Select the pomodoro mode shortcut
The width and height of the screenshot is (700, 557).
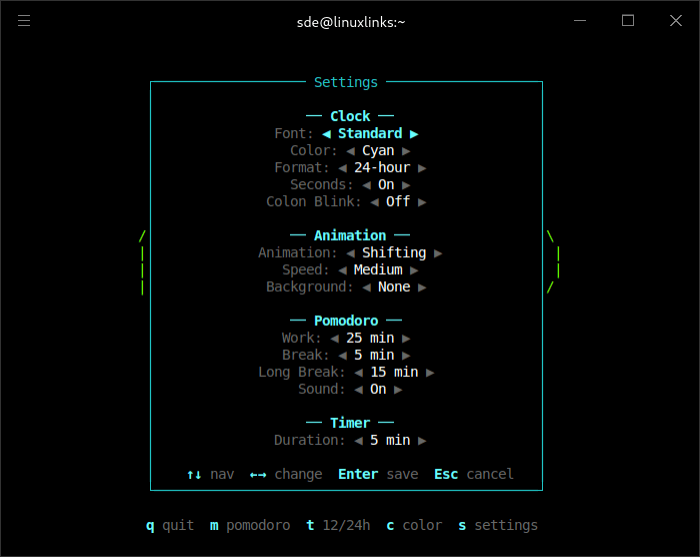250,526
